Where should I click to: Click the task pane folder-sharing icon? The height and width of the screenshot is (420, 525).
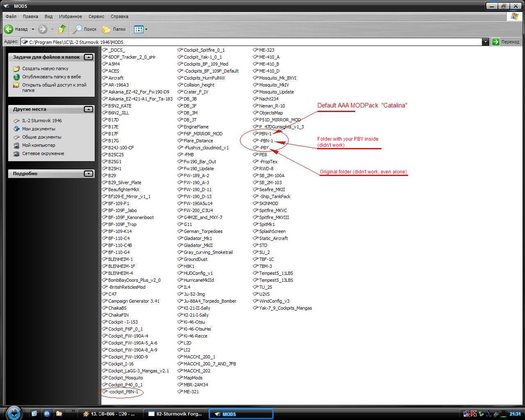[16, 85]
